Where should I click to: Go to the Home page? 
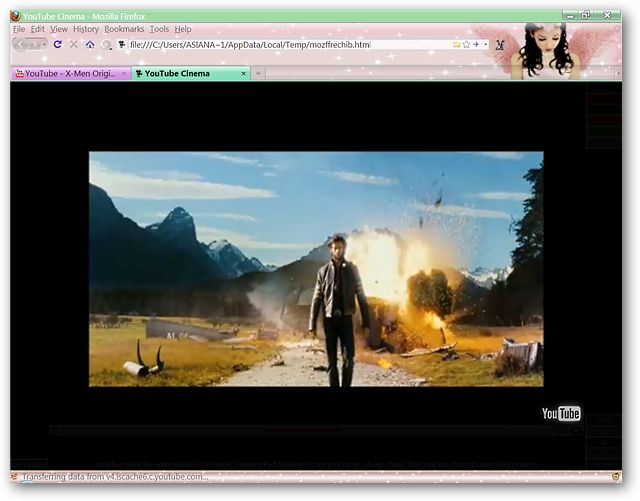coord(90,44)
